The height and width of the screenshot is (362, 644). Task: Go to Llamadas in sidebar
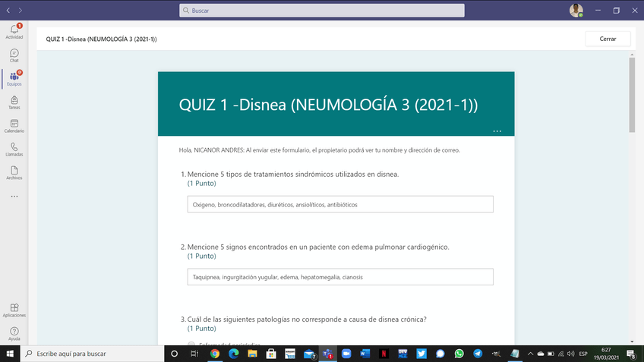(x=14, y=149)
